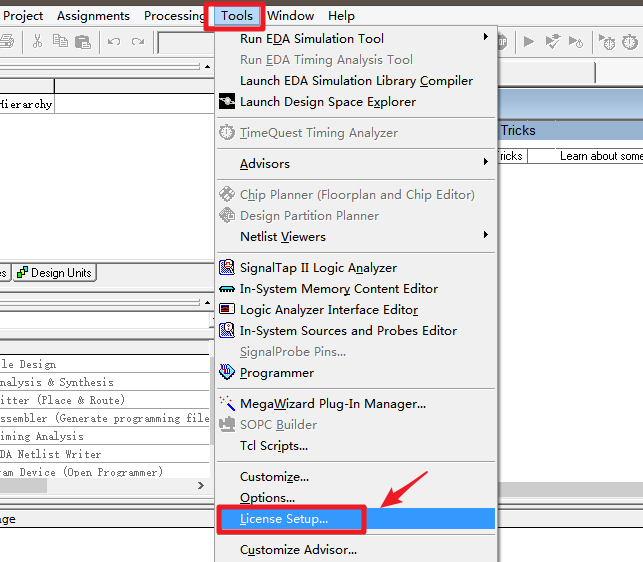Image resolution: width=643 pixels, height=562 pixels.
Task: Open the Window menu
Action: coord(290,16)
